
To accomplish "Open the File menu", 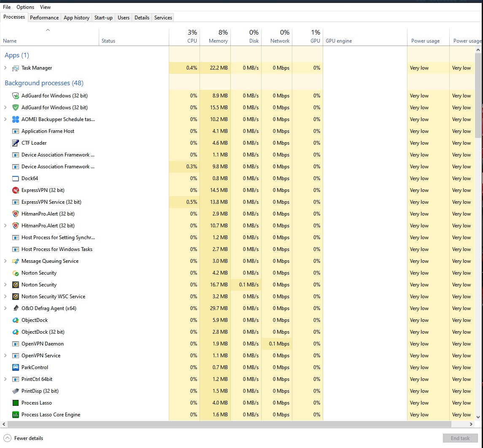I will pyautogui.click(x=7, y=7).
